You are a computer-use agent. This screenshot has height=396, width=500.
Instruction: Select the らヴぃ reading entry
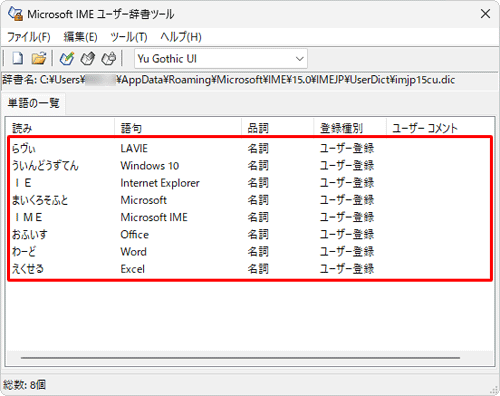[x=24, y=148]
